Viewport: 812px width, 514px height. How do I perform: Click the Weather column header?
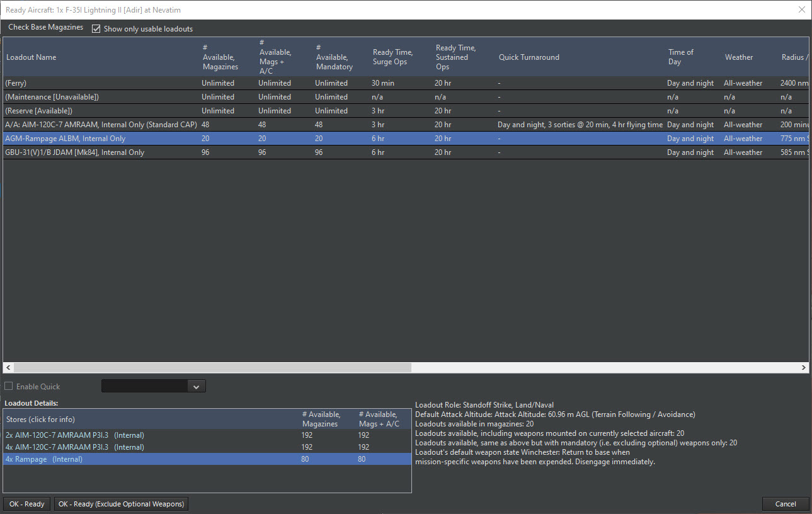pyautogui.click(x=750, y=57)
